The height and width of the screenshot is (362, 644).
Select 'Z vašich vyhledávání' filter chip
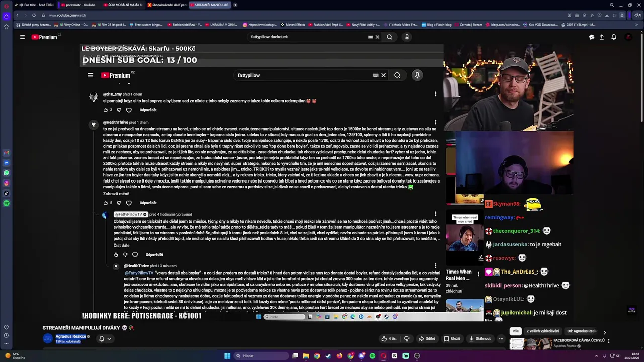pyautogui.click(x=543, y=331)
